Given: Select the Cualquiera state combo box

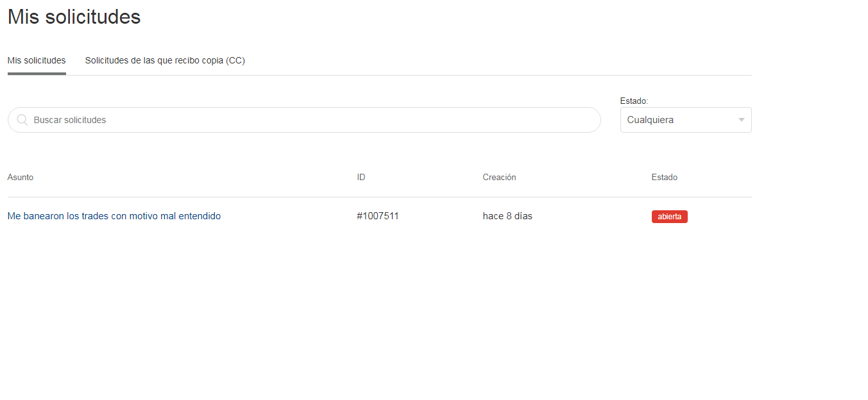Looking at the screenshot, I should (x=686, y=120).
